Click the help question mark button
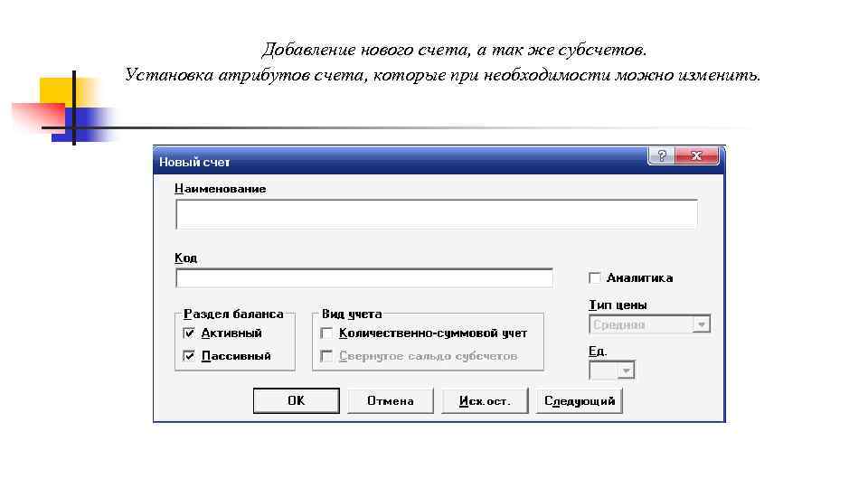This screenshot has height=488, width=868. coord(662,156)
